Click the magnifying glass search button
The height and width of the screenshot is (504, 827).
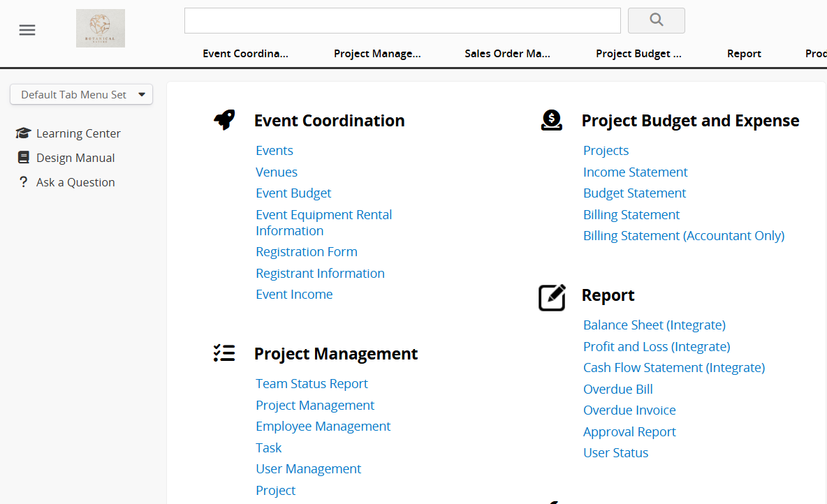(656, 20)
